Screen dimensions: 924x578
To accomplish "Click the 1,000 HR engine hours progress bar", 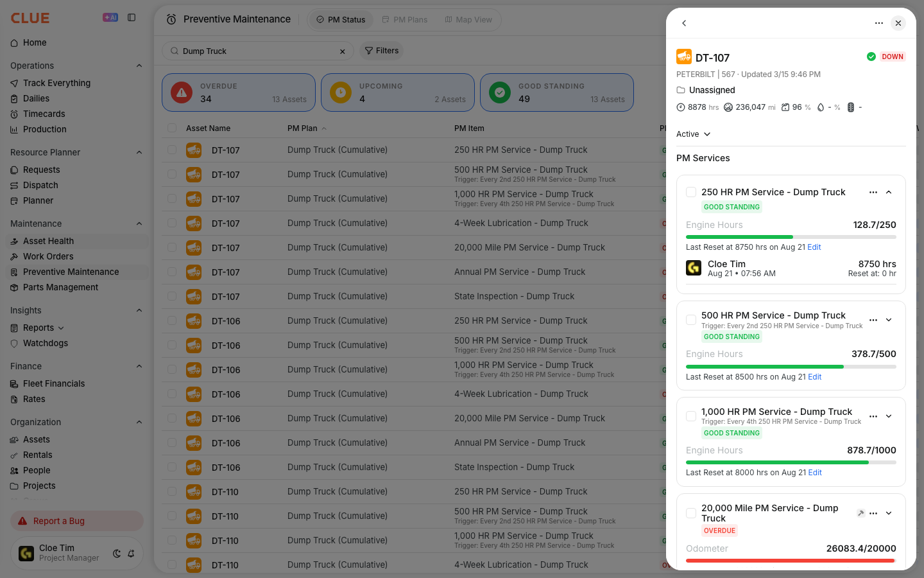I will [x=791, y=462].
